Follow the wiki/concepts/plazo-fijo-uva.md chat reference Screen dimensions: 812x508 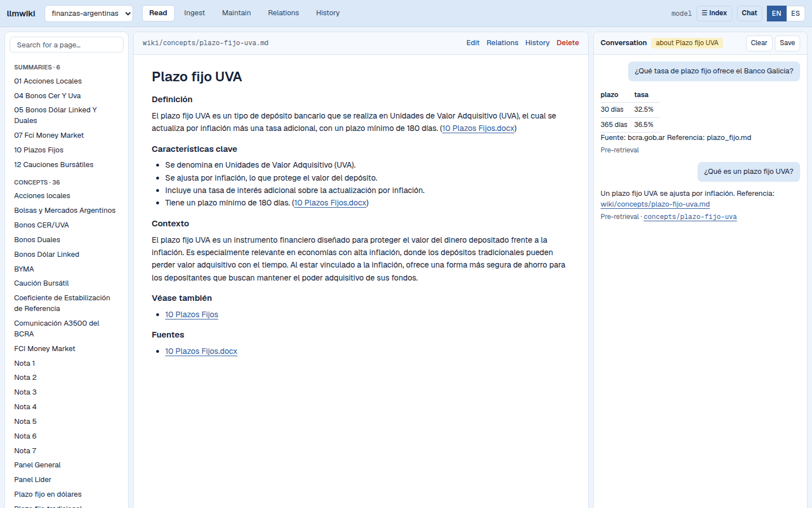[655, 204]
